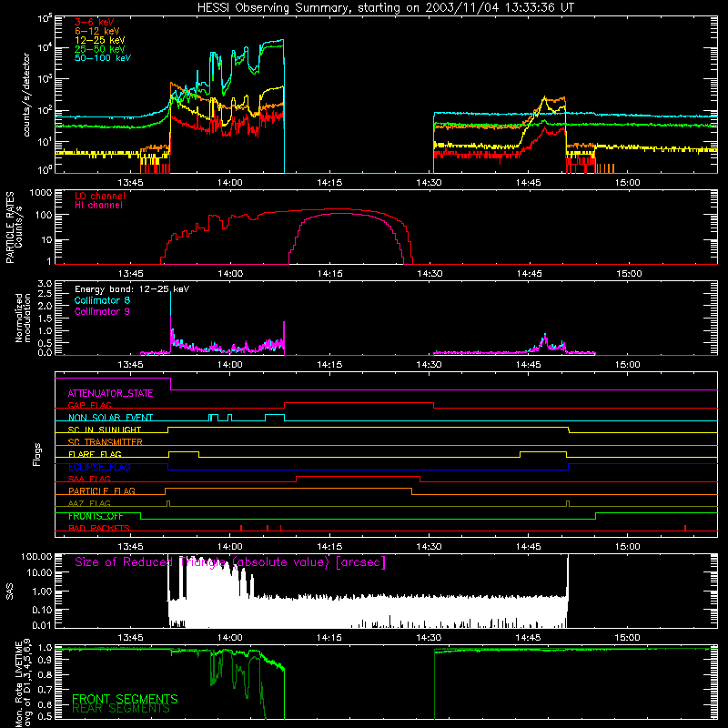Image resolution: width=728 pixels, height=728 pixels.
Task: Click the PARTICLE RATES axis title
Action: 10,227
